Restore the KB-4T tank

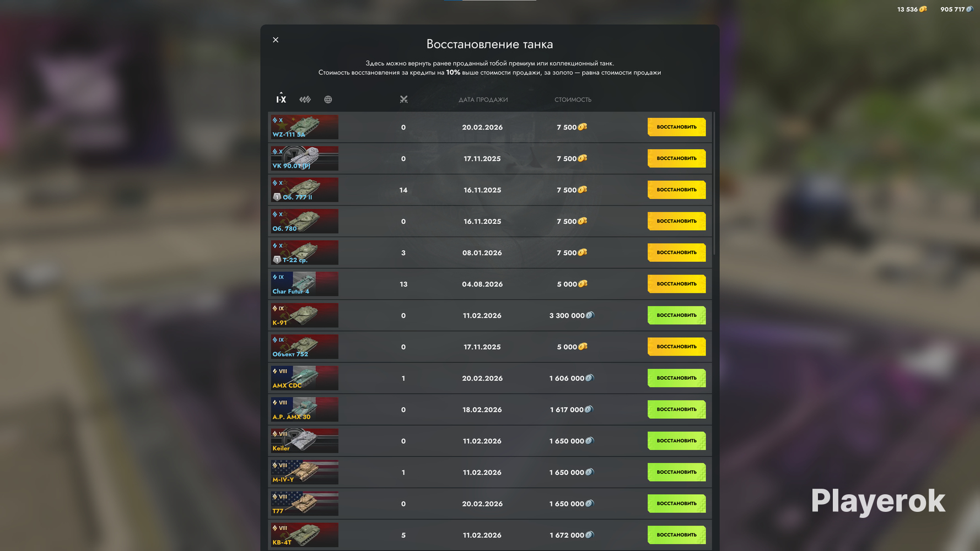tap(676, 535)
